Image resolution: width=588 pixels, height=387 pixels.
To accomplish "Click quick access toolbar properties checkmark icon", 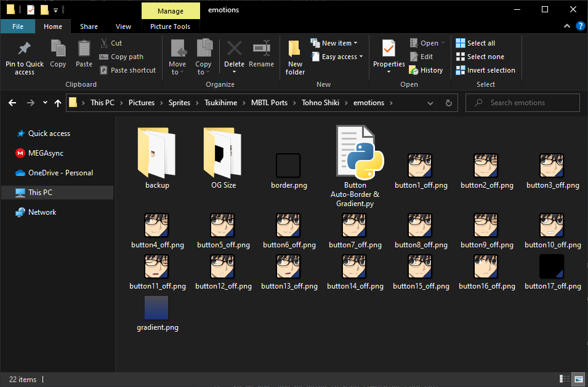I will coord(31,10).
